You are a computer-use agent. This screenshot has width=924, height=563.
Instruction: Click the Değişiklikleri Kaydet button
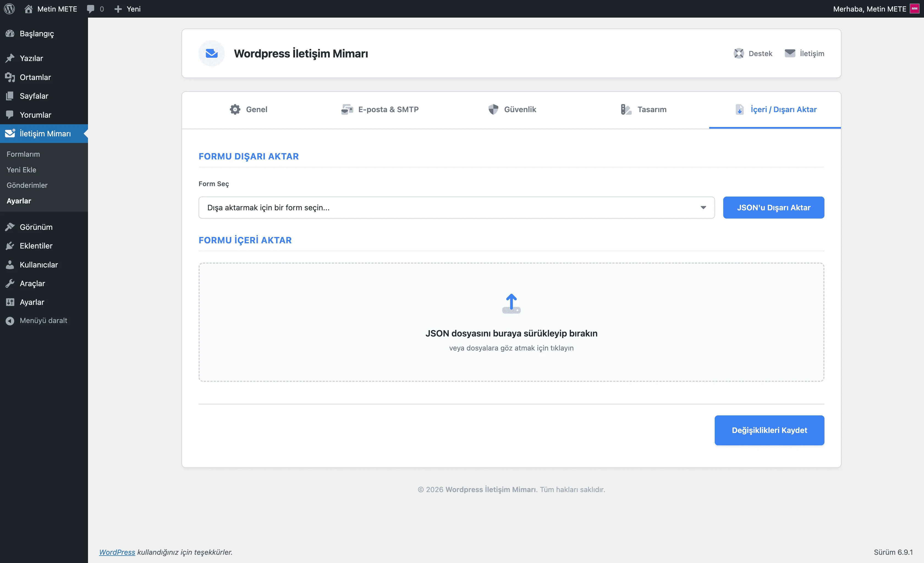769,430
